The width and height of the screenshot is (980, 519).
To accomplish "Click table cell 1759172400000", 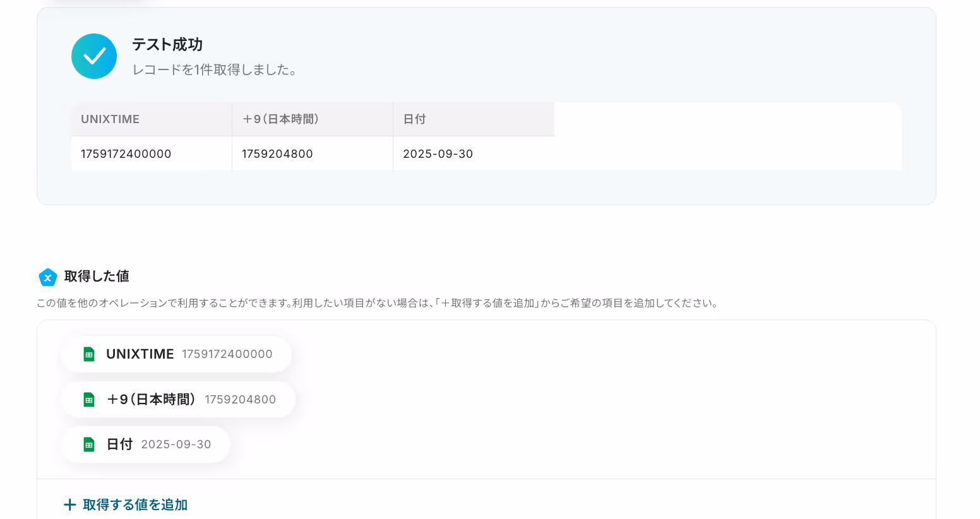I will pyautogui.click(x=152, y=154).
